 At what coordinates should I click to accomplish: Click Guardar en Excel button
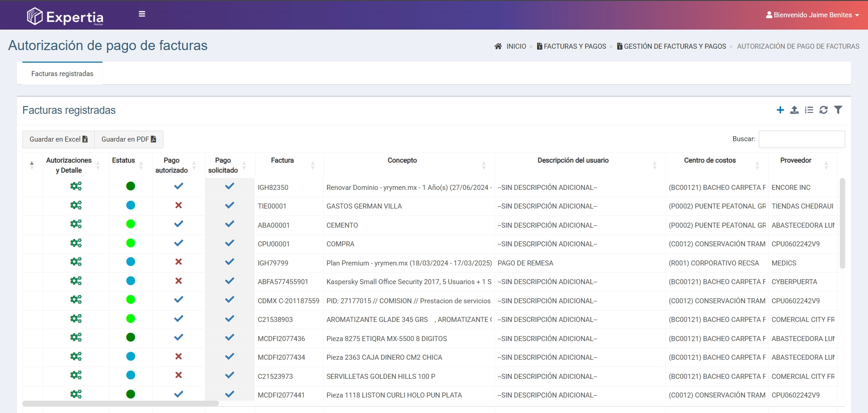tap(58, 139)
